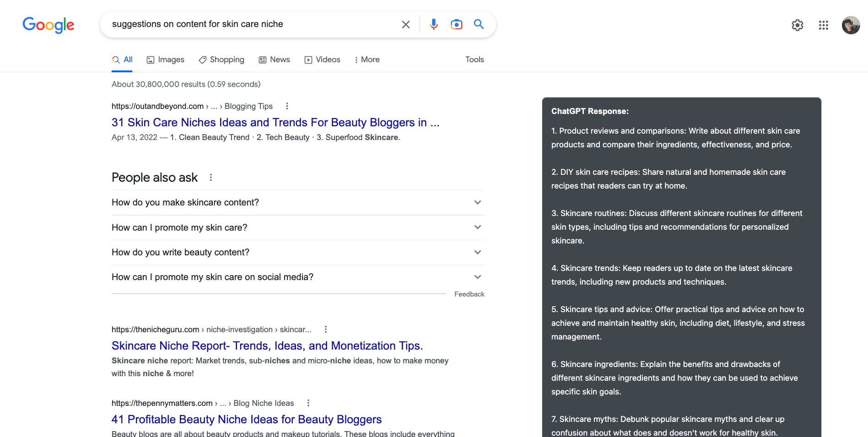Run the search via the magnifier icon
Image resolution: width=868 pixels, height=437 pixels.
pyautogui.click(x=479, y=24)
